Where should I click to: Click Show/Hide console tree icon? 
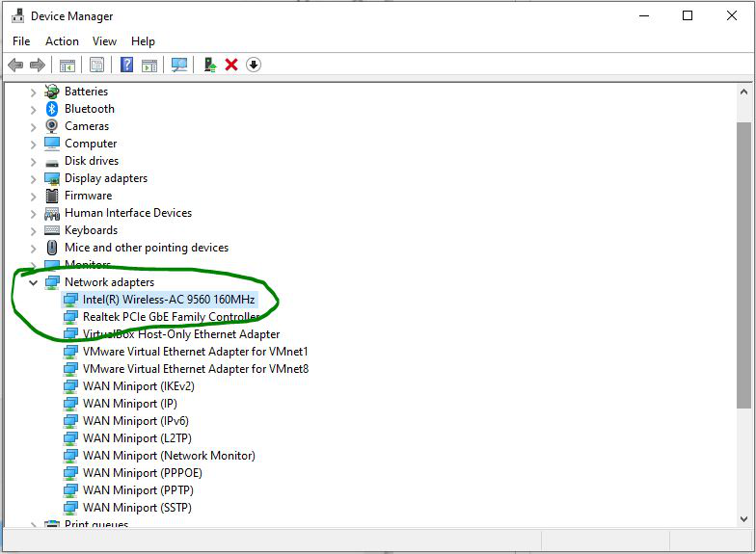[67, 65]
